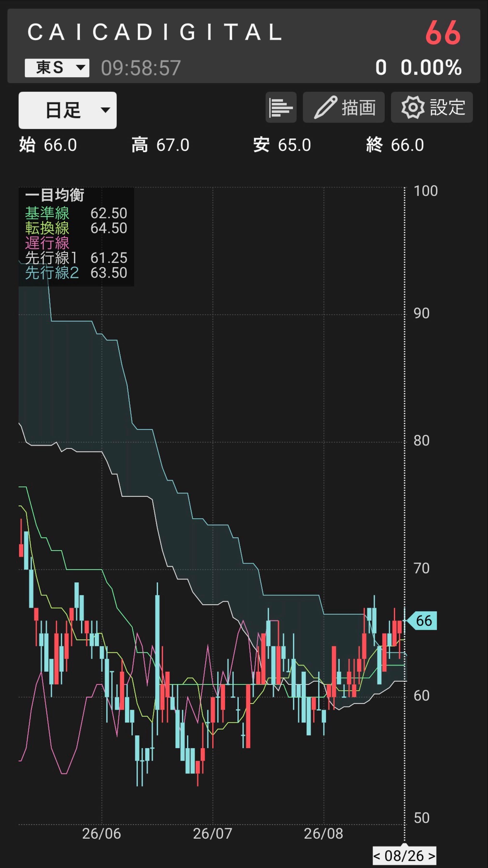Tap the 09:58:57 timestamp

point(141,68)
